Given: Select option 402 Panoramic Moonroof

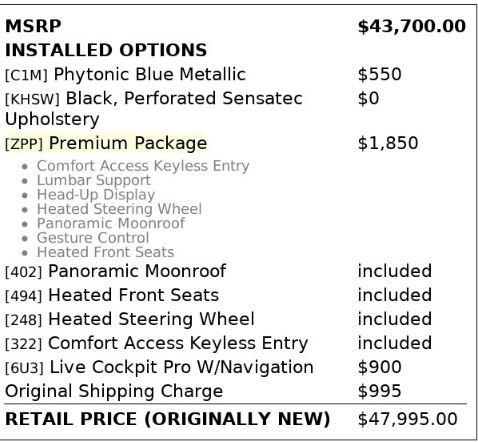Looking at the screenshot, I should tap(115, 271).
